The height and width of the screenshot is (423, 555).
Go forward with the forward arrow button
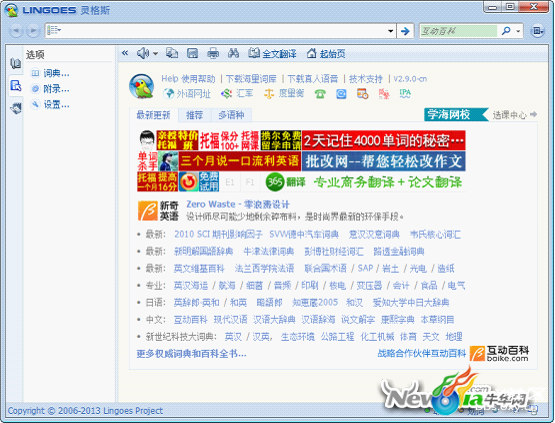[x=33, y=31]
